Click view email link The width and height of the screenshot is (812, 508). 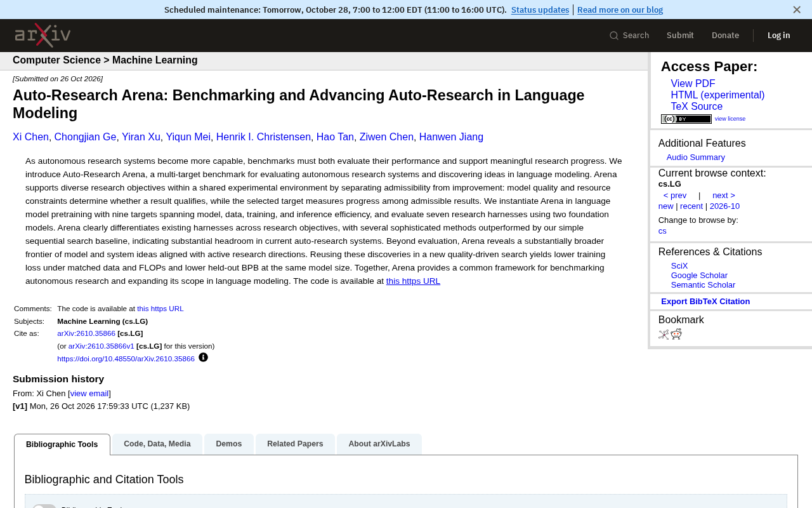89,394
